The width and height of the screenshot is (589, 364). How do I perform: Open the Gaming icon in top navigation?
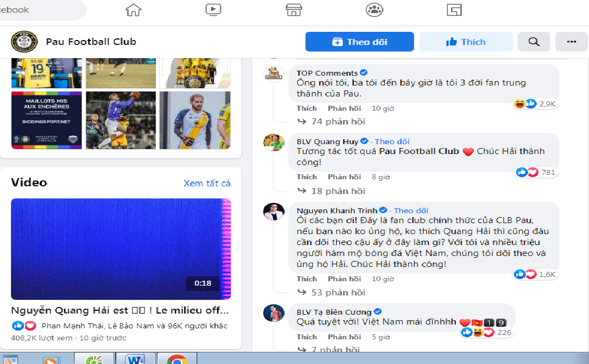pos(454,9)
